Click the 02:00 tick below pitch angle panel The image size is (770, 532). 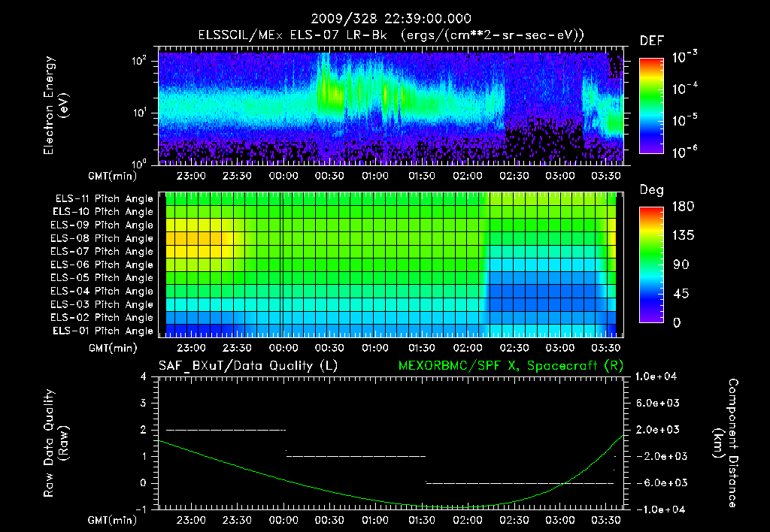[x=468, y=348]
